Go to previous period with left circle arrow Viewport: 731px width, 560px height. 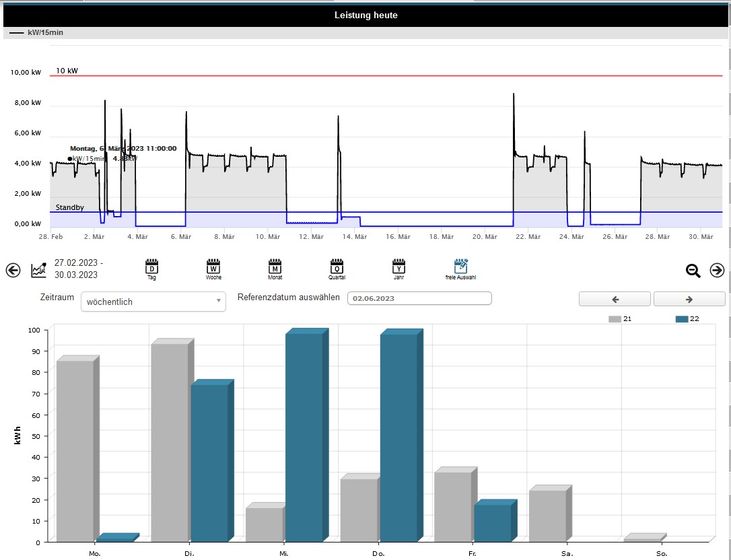13,270
